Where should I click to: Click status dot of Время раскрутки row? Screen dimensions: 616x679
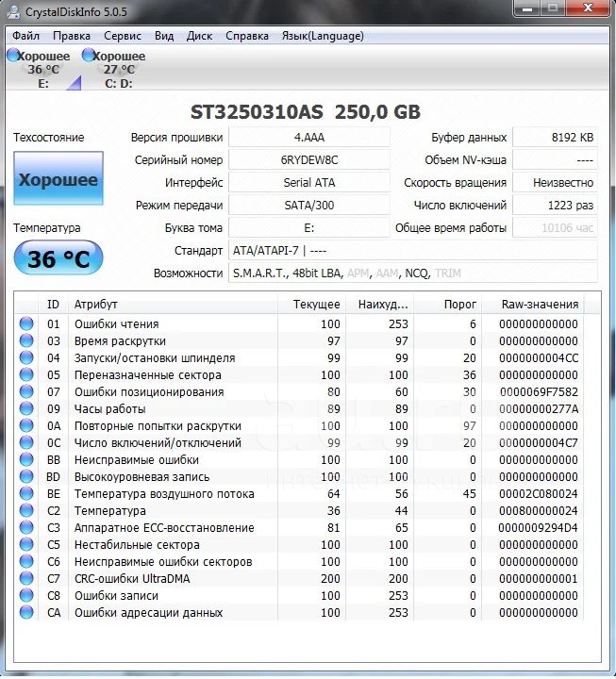pos(26,340)
